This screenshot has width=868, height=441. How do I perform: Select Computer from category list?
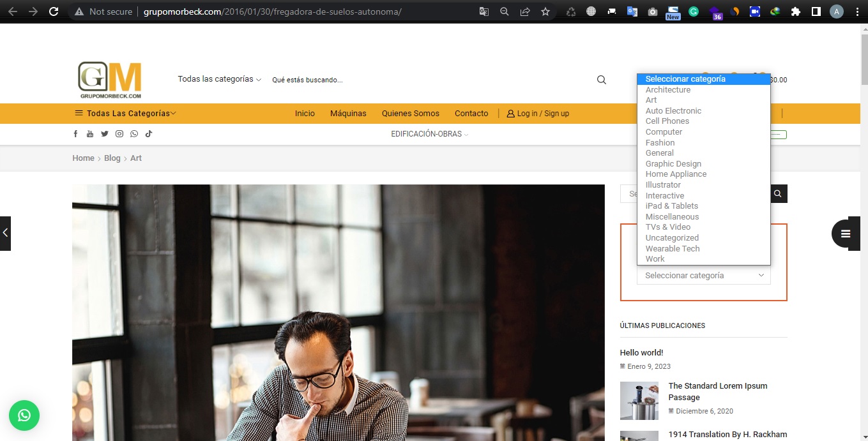(x=704, y=132)
